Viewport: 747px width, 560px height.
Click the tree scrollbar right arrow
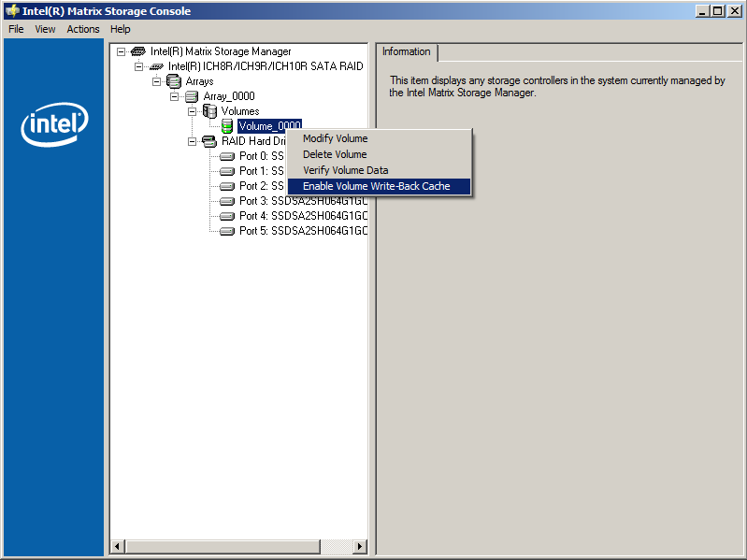click(x=360, y=546)
